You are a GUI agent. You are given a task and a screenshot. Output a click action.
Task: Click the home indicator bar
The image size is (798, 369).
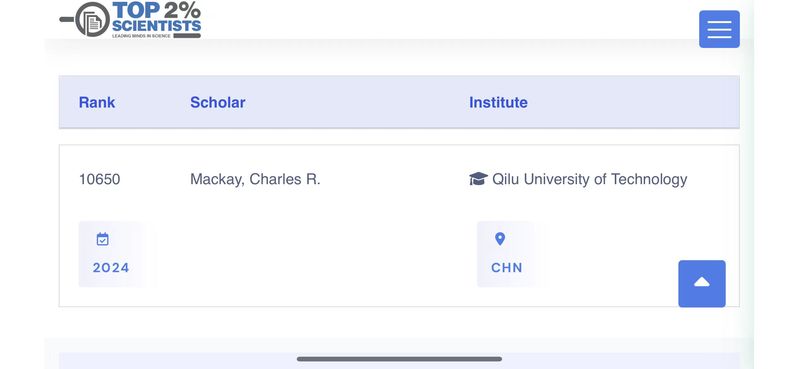click(x=399, y=359)
